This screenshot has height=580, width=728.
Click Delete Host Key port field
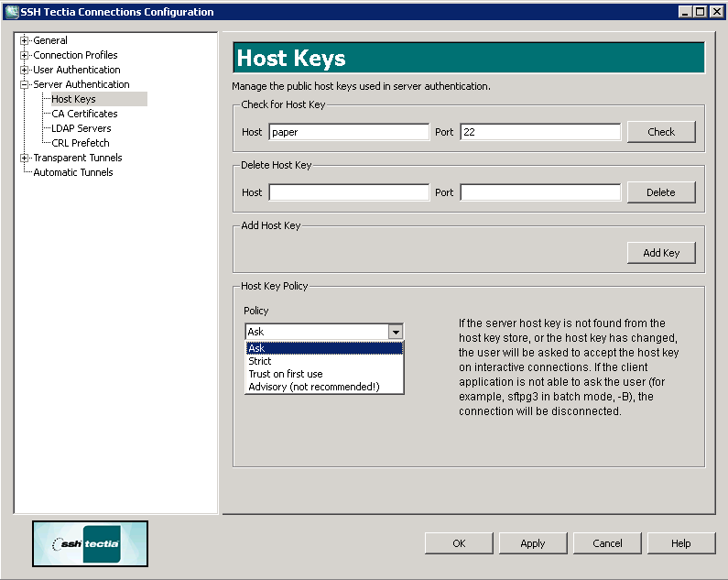coord(540,192)
